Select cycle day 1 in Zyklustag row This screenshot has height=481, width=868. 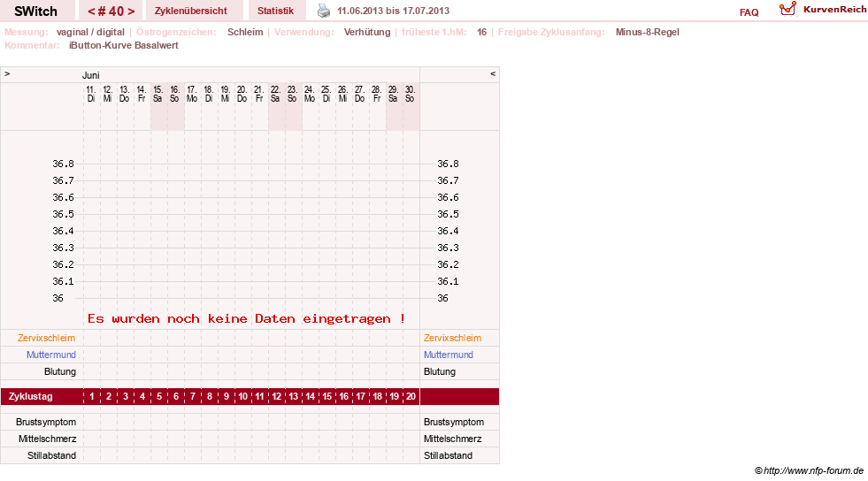click(92, 396)
